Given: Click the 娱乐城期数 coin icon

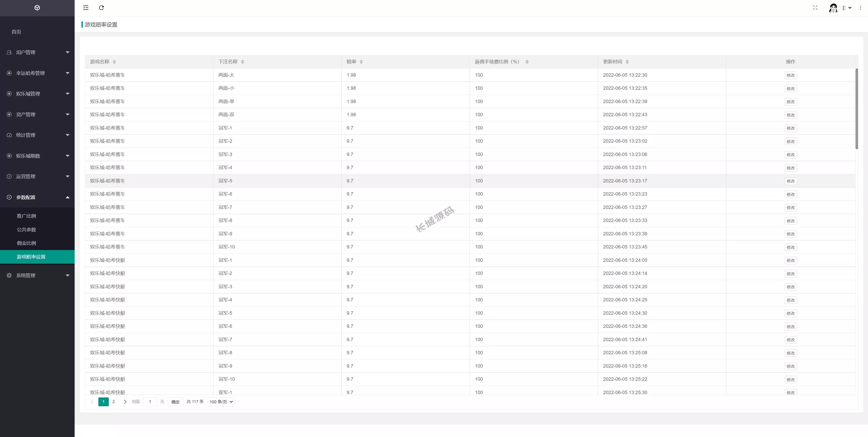Looking at the screenshot, I should (9, 156).
